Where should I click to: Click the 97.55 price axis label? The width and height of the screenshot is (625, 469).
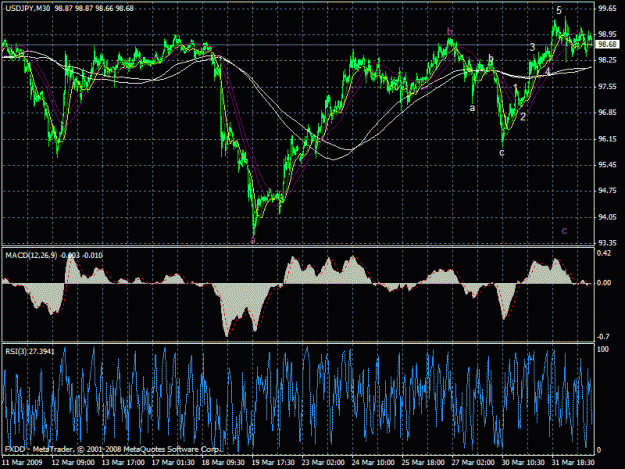coord(607,86)
